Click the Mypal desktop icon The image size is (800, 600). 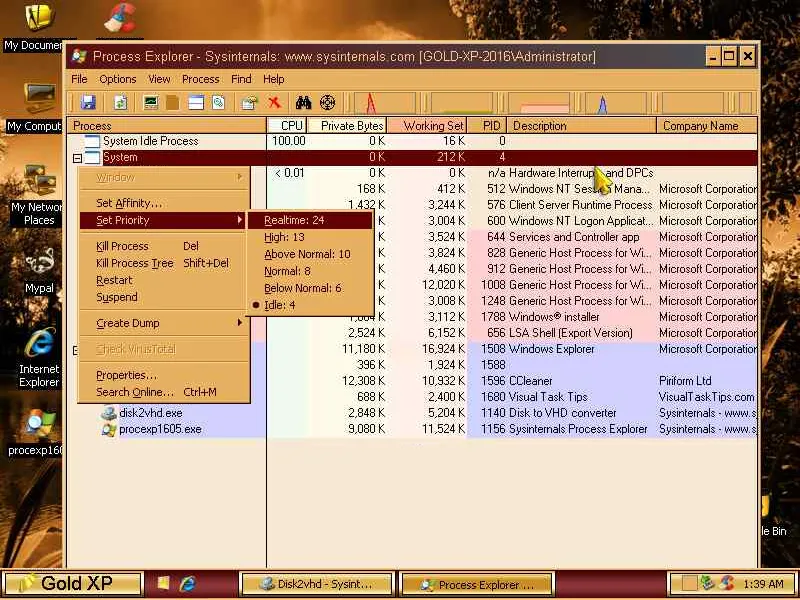pyautogui.click(x=40, y=262)
